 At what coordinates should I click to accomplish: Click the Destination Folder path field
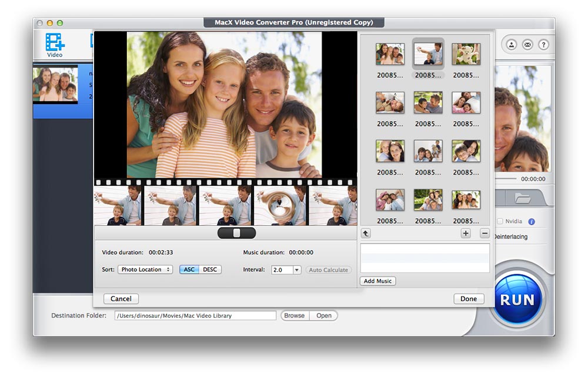click(195, 316)
